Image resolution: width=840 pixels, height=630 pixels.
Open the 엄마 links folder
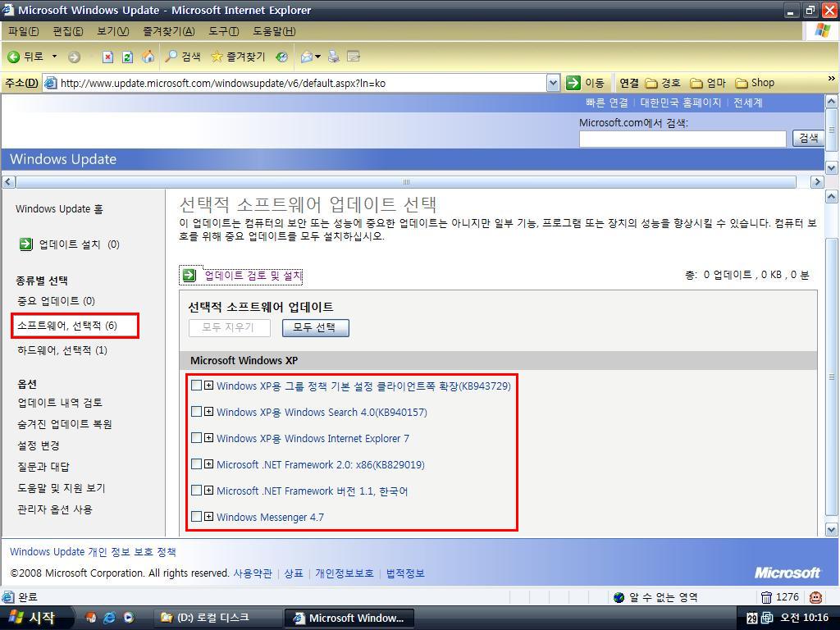[708, 83]
